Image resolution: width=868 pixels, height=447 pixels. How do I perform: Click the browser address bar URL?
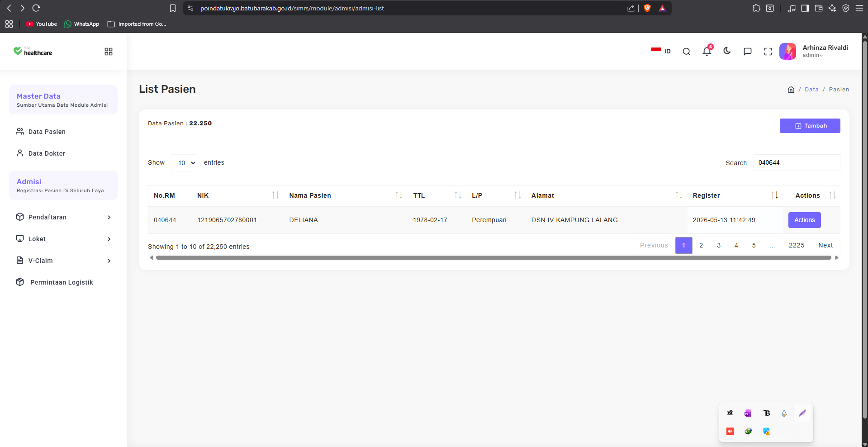(x=292, y=8)
